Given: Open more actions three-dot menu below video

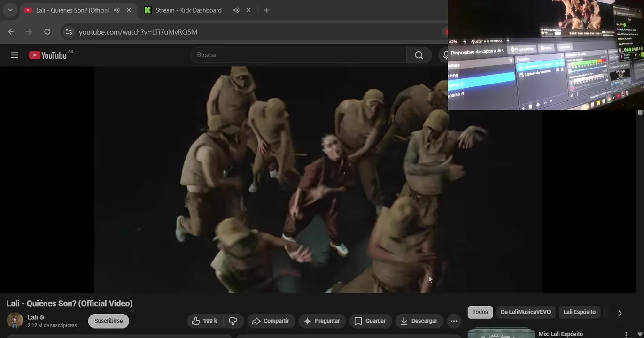Looking at the screenshot, I should [454, 321].
